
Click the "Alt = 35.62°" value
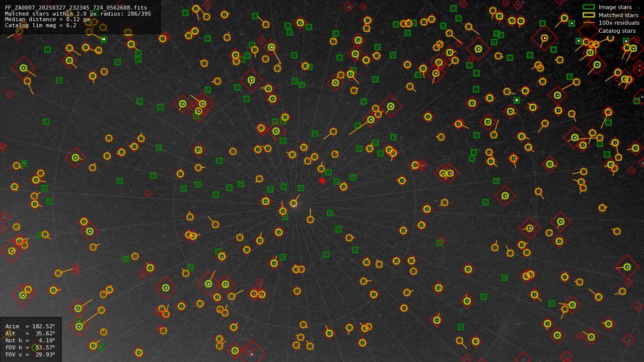(30, 334)
